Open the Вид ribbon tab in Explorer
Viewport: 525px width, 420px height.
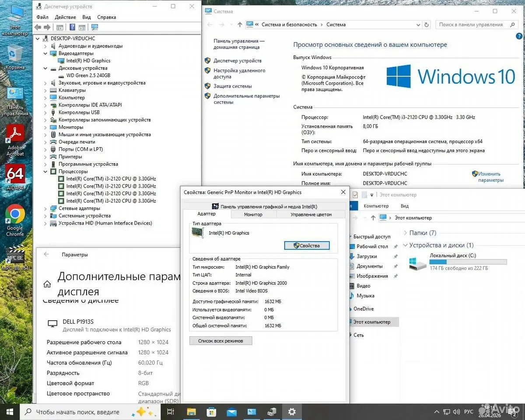pos(405,206)
